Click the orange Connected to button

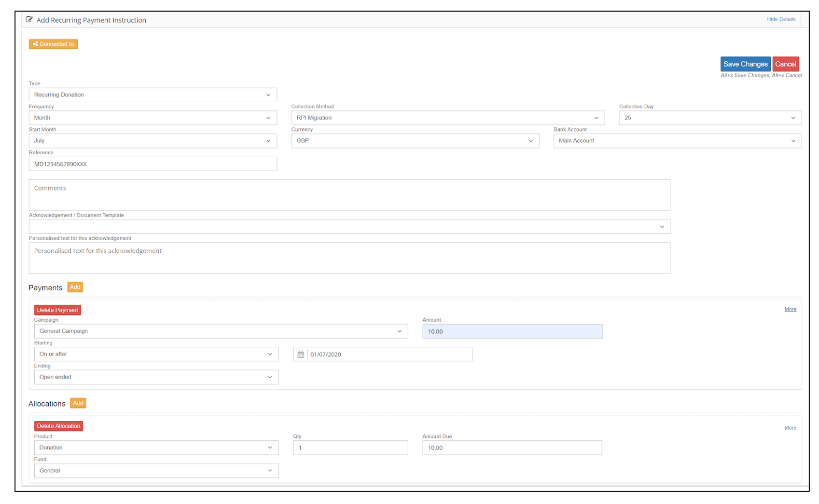click(53, 44)
